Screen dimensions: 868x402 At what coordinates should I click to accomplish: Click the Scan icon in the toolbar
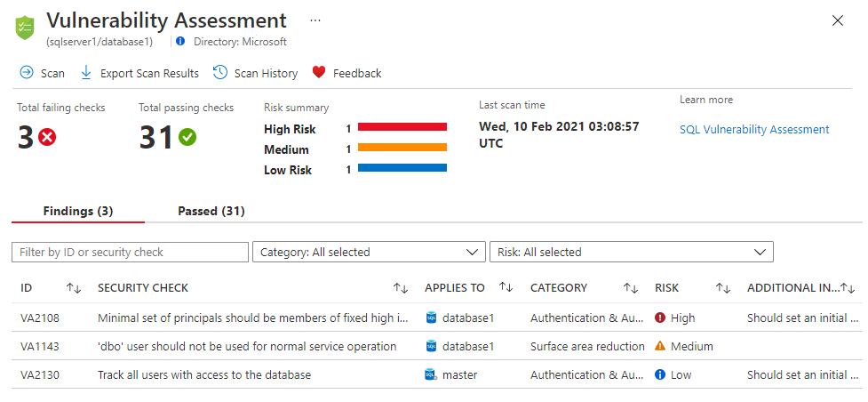click(x=27, y=73)
